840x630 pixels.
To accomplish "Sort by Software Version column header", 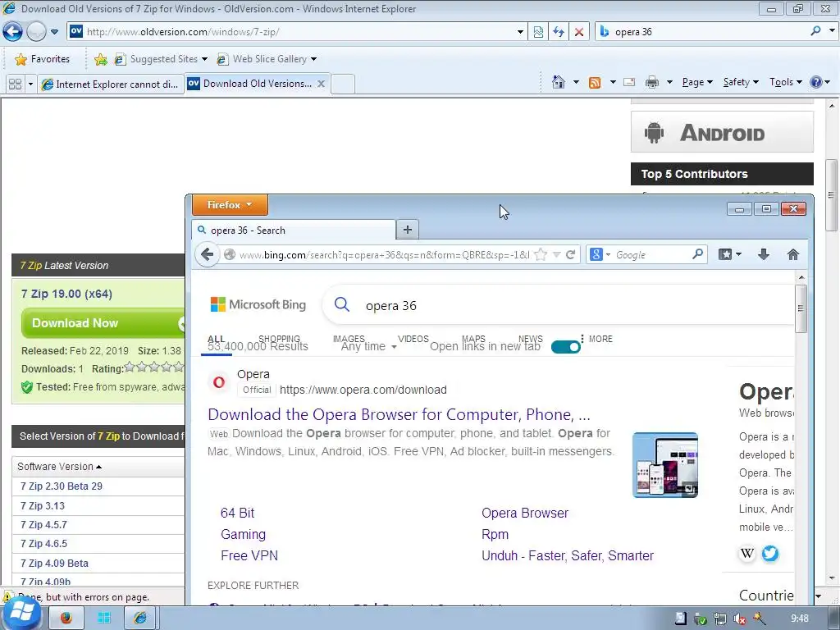I will [59, 467].
